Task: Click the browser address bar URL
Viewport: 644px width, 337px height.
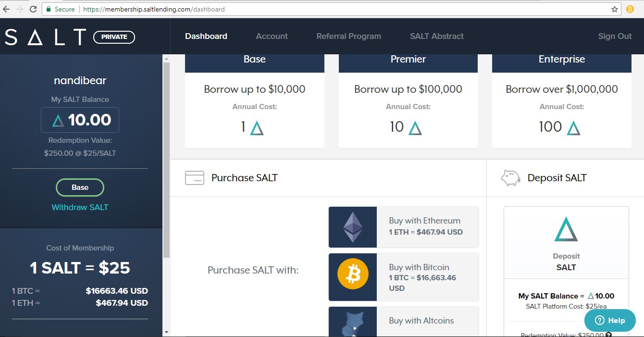Action: coord(154,9)
